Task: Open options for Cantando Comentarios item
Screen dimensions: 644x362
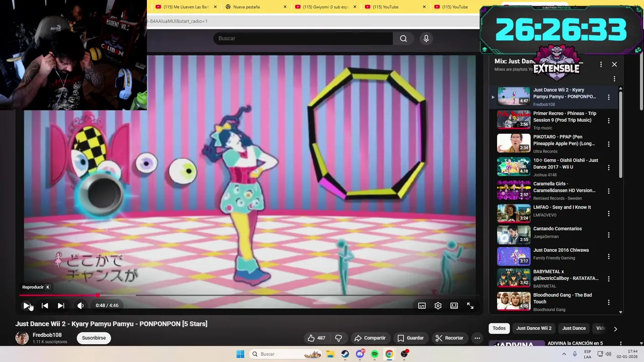Action: tap(609, 235)
